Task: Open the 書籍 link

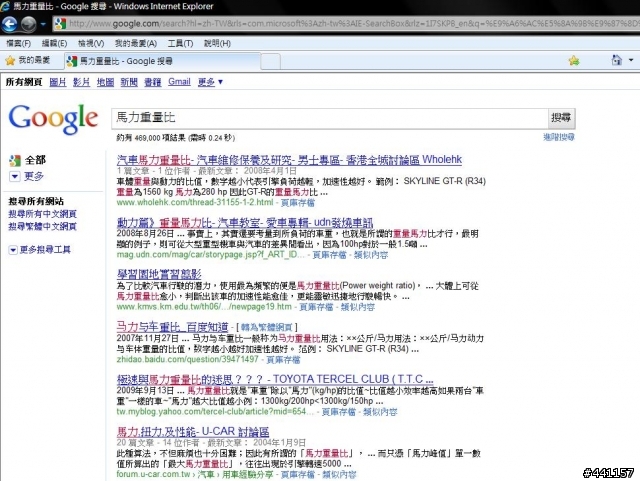Action: coord(153,82)
